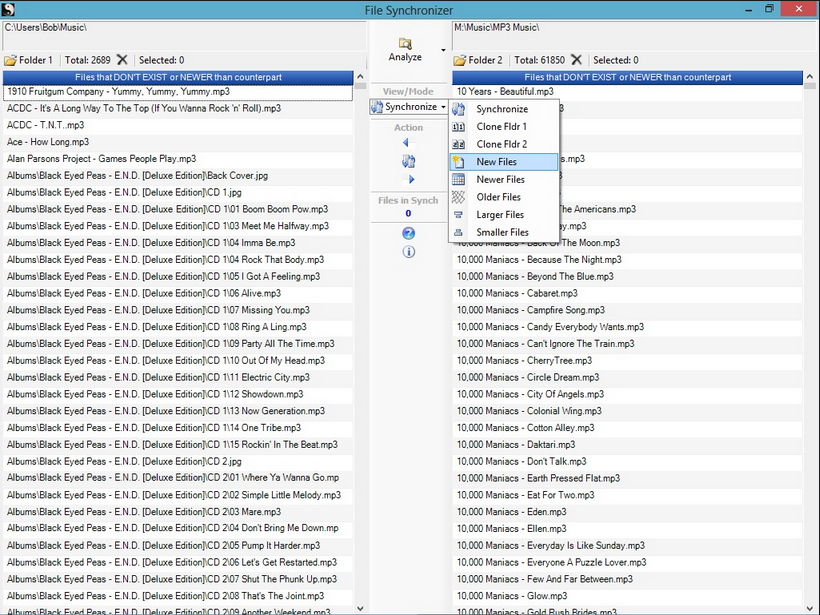
Task: Select New Files menu entry
Action: click(x=504, y=162)
